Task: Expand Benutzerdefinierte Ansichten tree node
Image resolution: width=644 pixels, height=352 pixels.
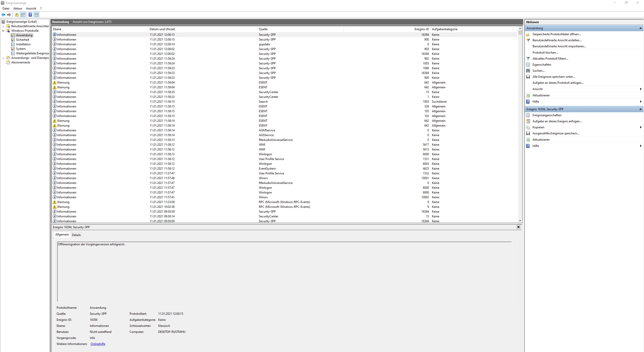Action: (x=3, y=26)
